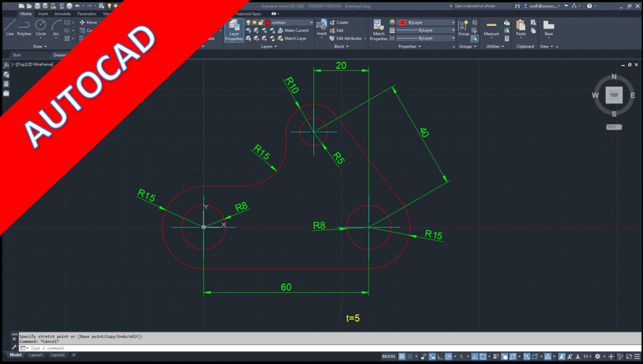Click TOP on the ViewCube

613,95
